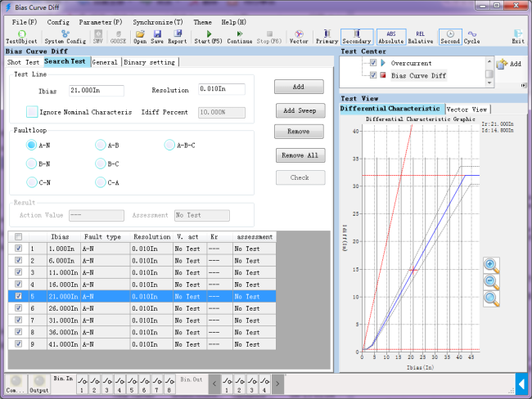Screen dimensions: 532x399
Task: Click the Ibias input field
Action: (x=96, y=91)
